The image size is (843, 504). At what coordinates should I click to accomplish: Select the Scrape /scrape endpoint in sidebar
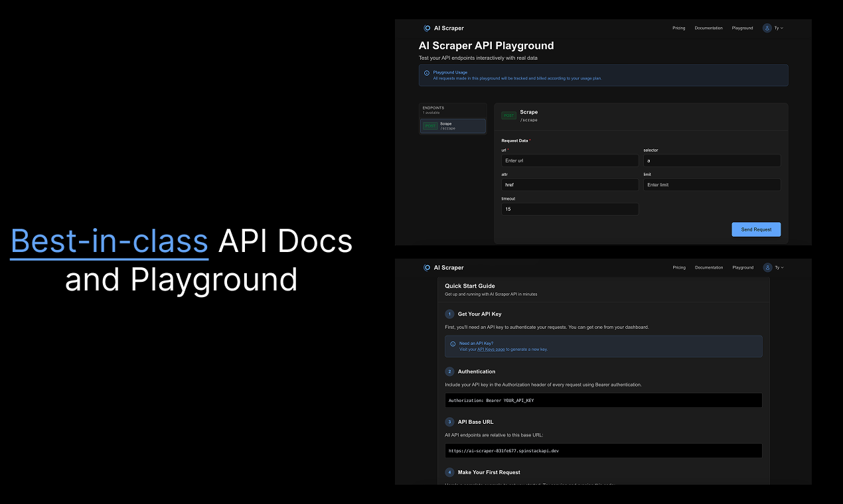pyautogui.click(x=453, y=126)
